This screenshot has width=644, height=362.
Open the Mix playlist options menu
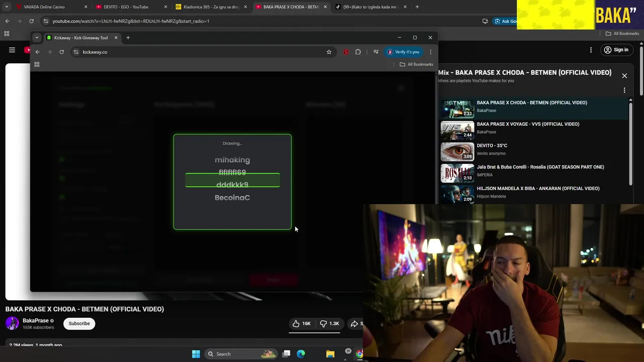624,90
